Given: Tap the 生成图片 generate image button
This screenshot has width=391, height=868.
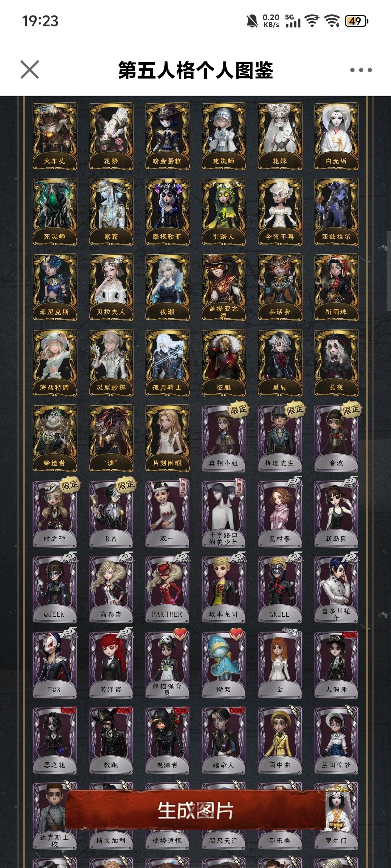Looking at the screenshot, I should click(195, 810).
